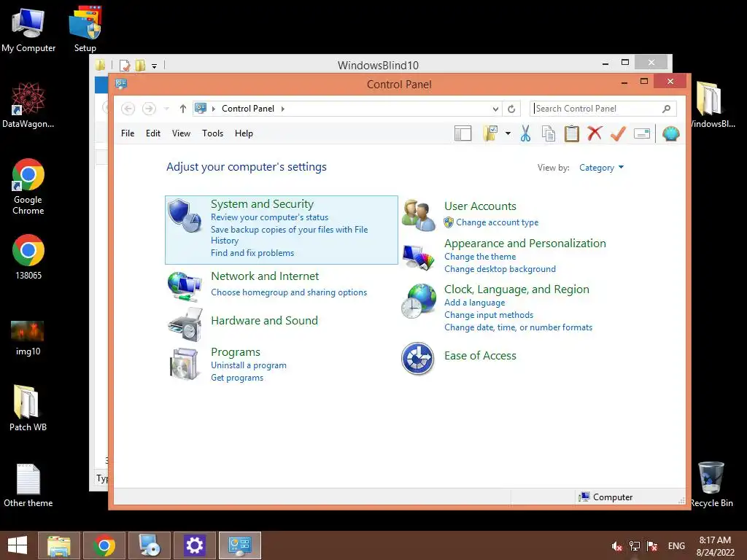Open the View menu
The image size is (747, 560).
coord(181,133)
